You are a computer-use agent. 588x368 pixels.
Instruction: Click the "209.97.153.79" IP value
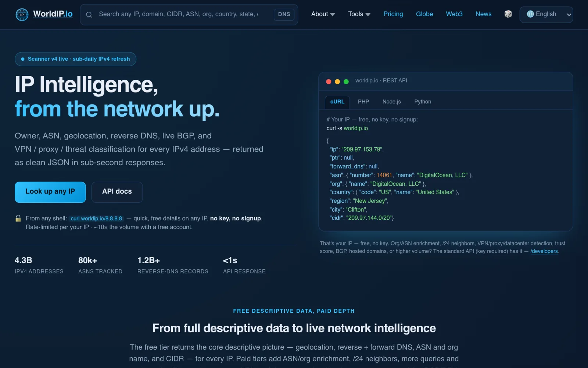point(362,149)
